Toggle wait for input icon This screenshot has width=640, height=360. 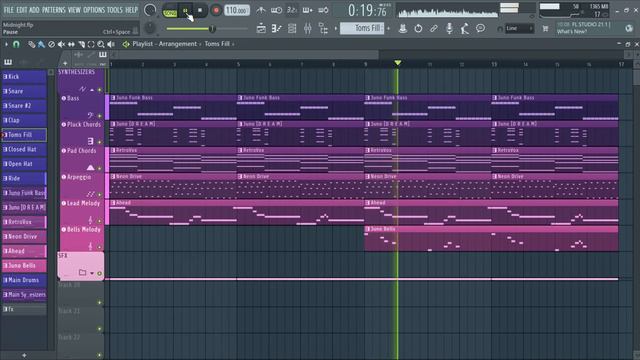tap(276, 10)
